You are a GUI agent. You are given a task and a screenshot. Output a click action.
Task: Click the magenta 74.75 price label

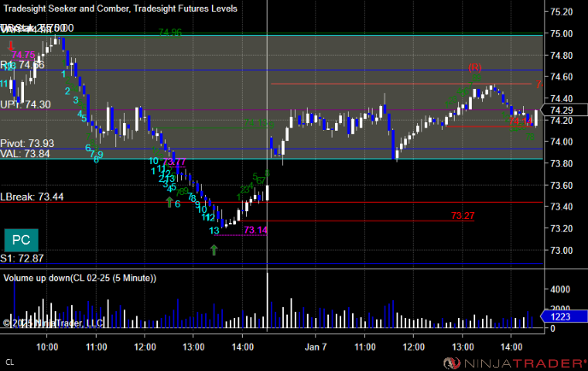tap(23, 56)
